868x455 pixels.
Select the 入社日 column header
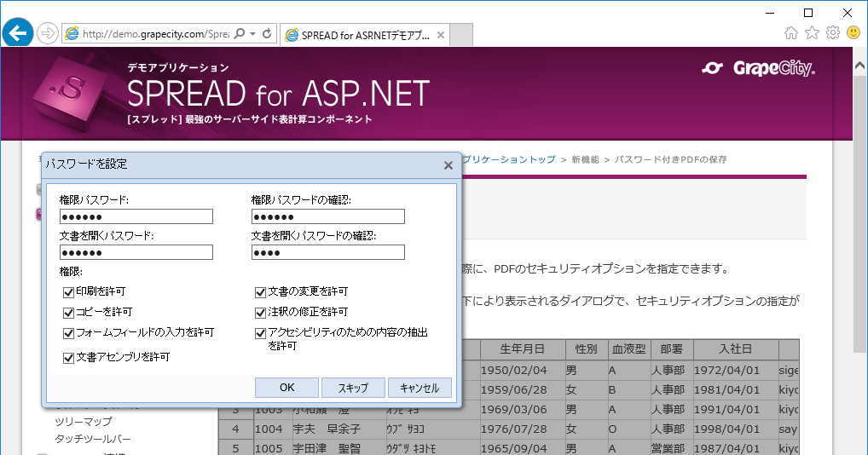pyautogui.click(x=736, y=348)
